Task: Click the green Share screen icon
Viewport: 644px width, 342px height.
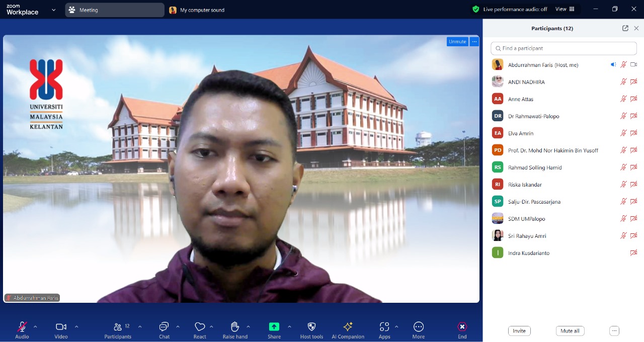Action: (x=274, y=327)
